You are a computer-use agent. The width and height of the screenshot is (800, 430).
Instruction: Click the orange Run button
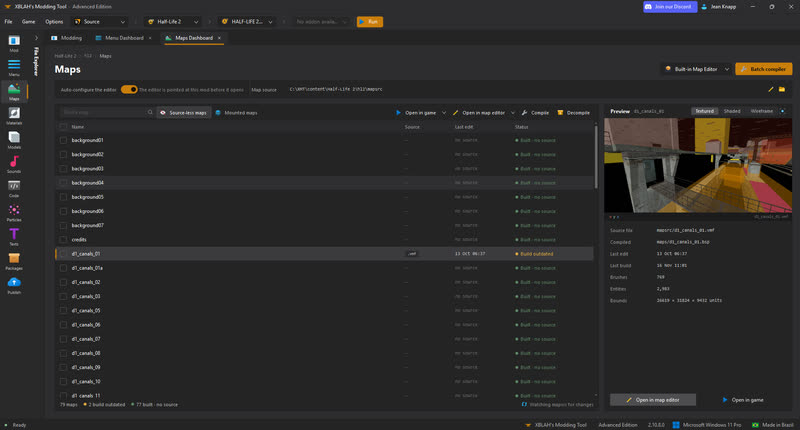tap(370, 22)
